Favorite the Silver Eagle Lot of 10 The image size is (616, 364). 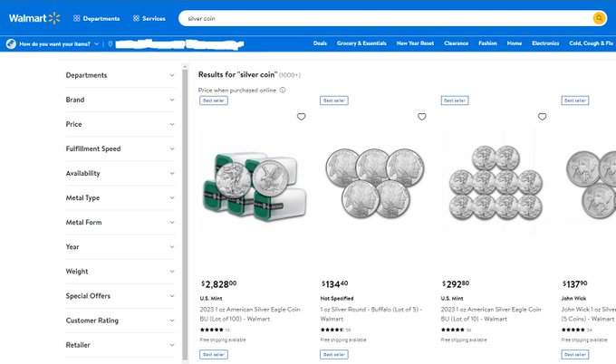(x=542, y=117)
